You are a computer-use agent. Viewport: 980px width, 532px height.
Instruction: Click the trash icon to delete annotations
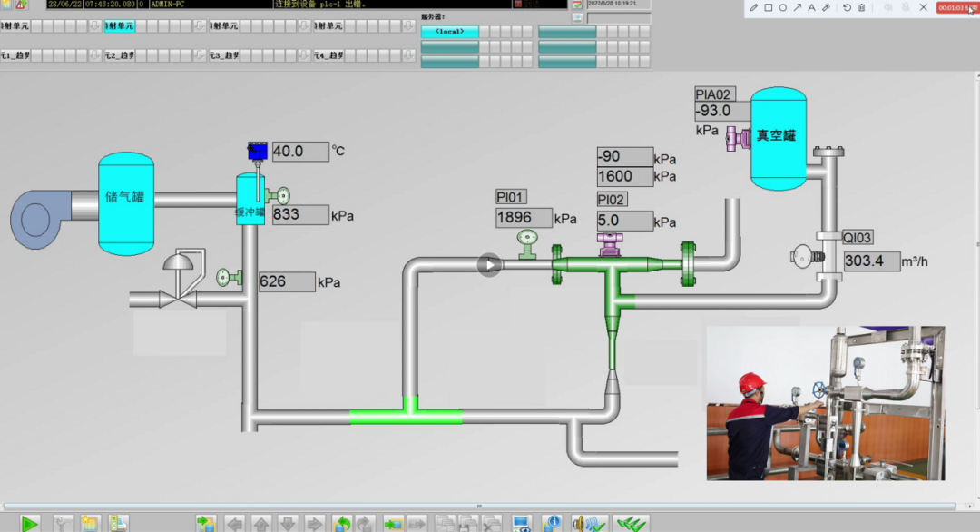861,7
